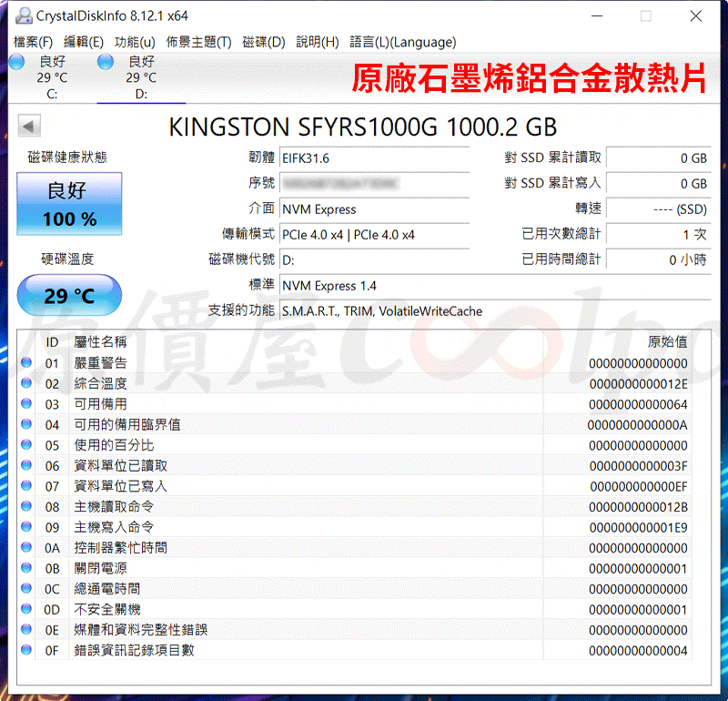Click the 良好 100 % health status button
728x701 pixels.
point(70,203)
